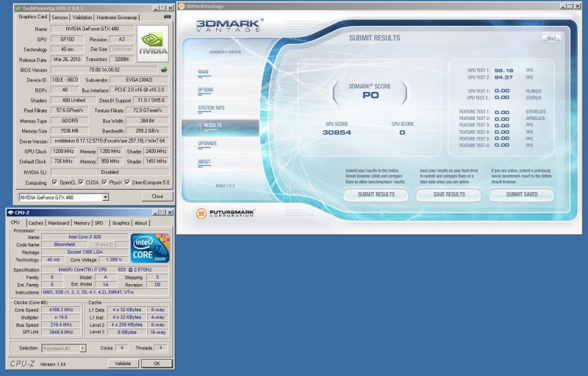588x376 pixels.
Task: Click the Core Speed value 4169.3 MHz
Action: click(x=61, y=310)
